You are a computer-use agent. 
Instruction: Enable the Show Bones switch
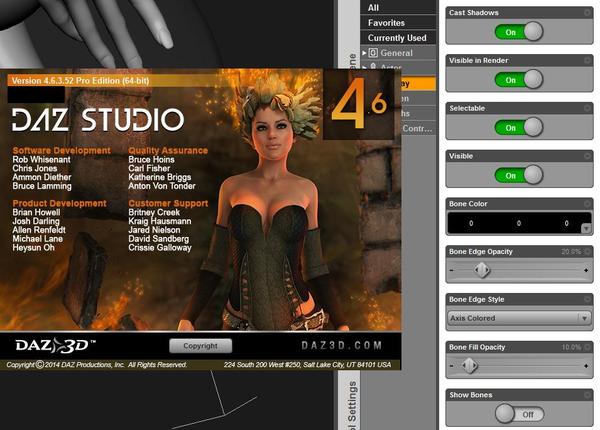click(x=519, y=414)
